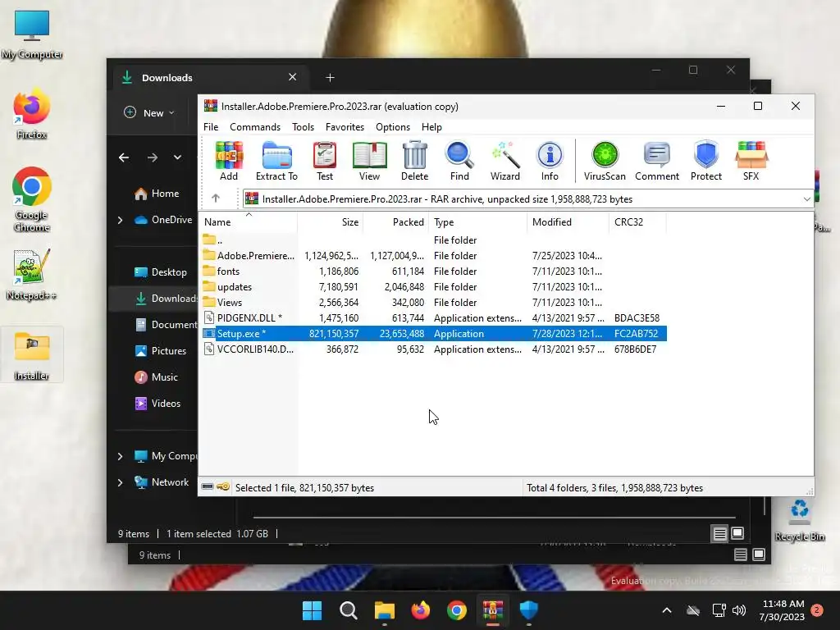Open File Explorer from taskbar

pos(384,610)
